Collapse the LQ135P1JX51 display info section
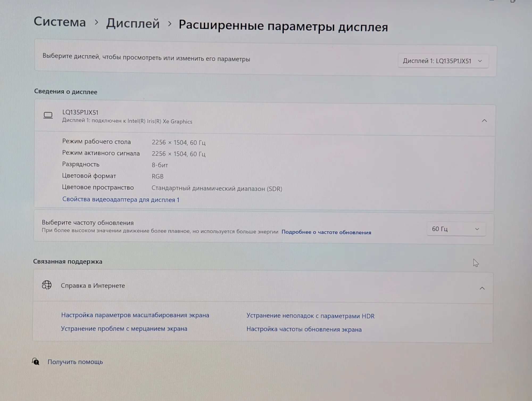The height and width of the screenshot is (401, 532). pos(484,121)
